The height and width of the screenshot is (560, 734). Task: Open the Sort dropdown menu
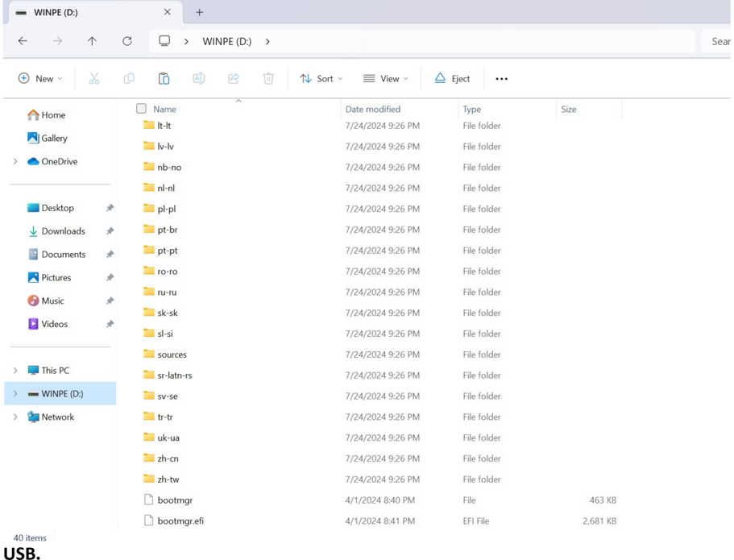321,79
